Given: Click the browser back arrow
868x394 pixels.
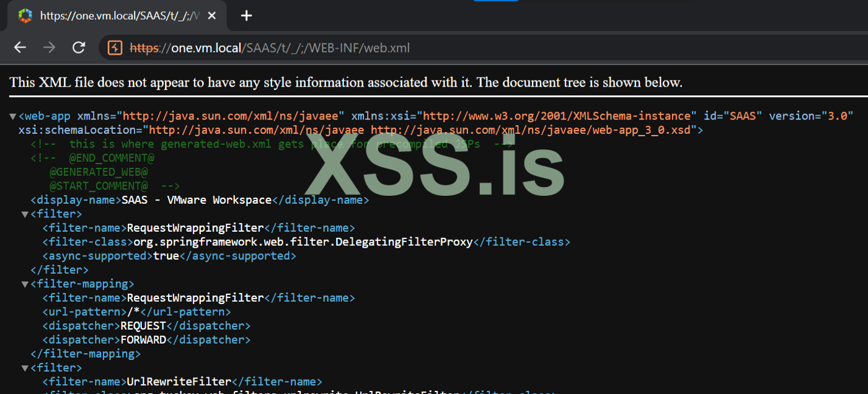Looking at the screenshot, I should coord(20,48).
